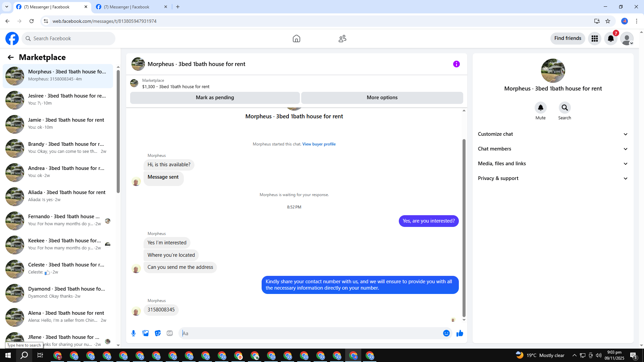The height and width of the screenshot is (362, 644).
Task: Expand the Privacy & support section
Action: [x=553, y=178]
